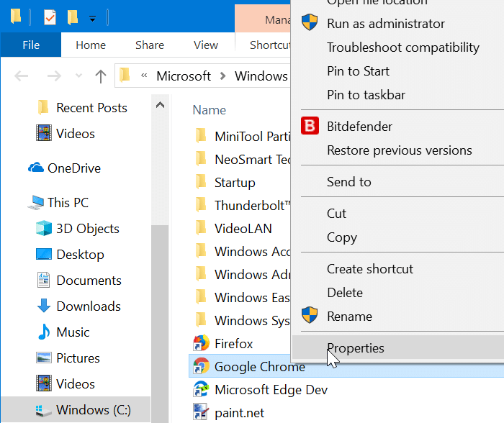The width and height of the screenshot is (504, 423).
Task: Click the navigation pane scrollbar thumb
Action: click(x=160, y=324)
